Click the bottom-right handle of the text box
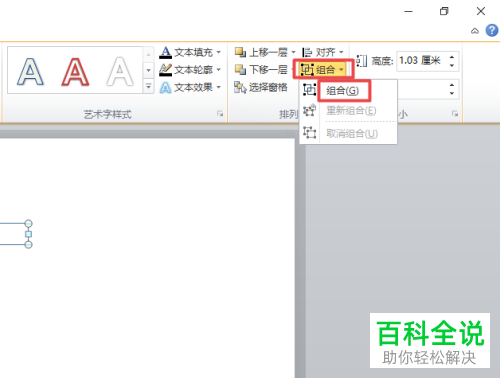This screenshot has width=500, height=378. pyautogui.click(x=29, y=245)
